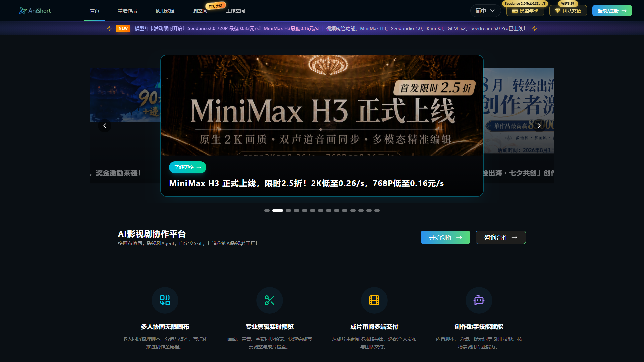The image size is (644, 362).
Task: Go to the previous carousel slide
Action: [105, 126]
